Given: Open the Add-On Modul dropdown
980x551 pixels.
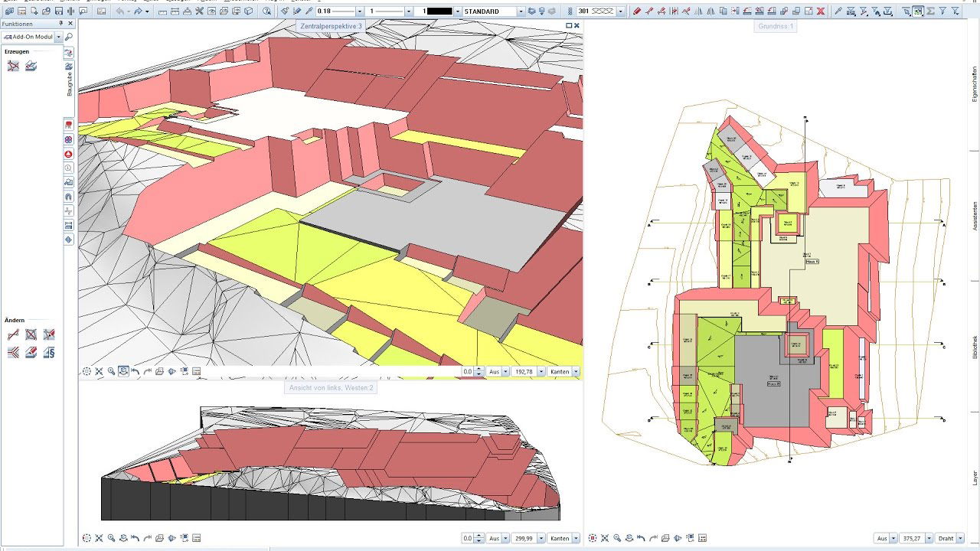Looking at the screenshot, I should [58, 37].
